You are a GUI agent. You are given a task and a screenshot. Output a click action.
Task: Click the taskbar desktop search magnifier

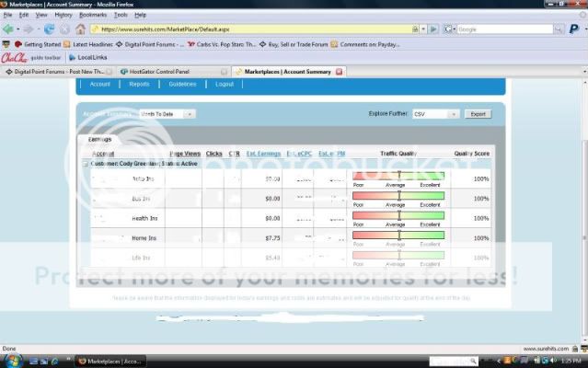click(x=473, y=361)
